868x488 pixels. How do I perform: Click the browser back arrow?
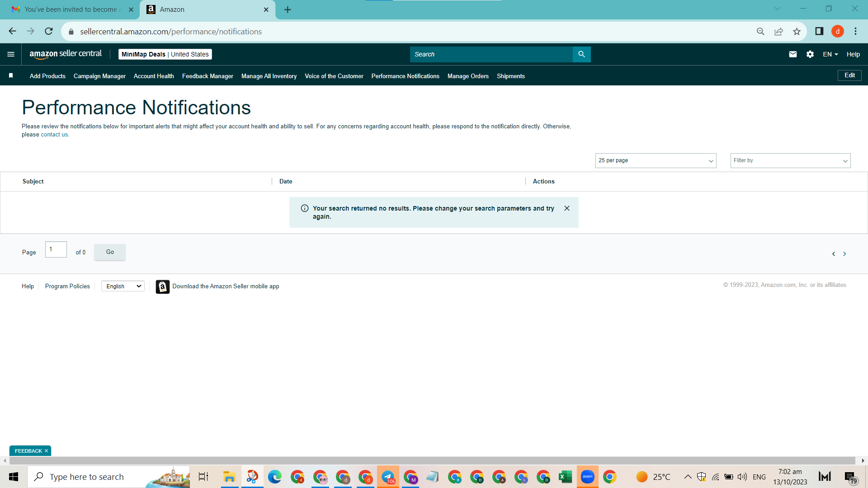[x=12, y=31]
